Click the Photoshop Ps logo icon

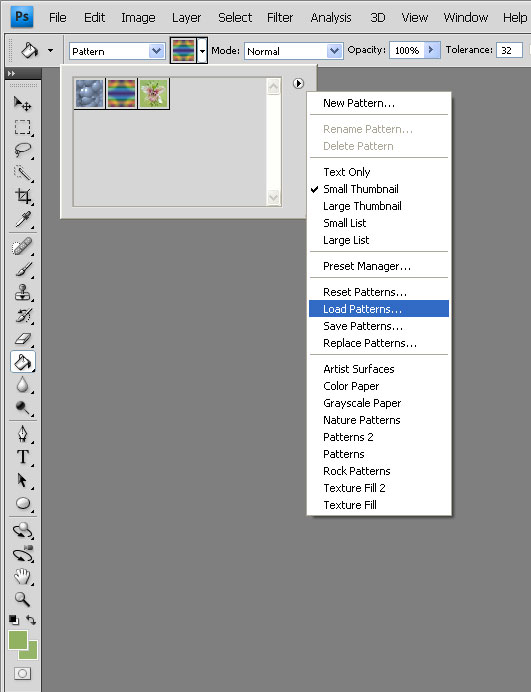[x=22, y=17]
